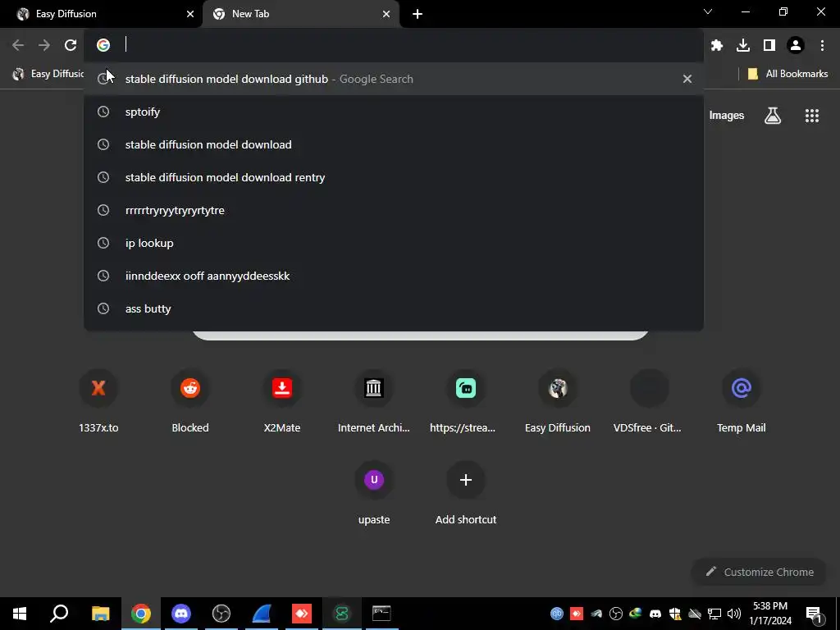Select the ip lookup suggestion
The width and height of the screenshot is (840, 630).
tap(394, 243)
